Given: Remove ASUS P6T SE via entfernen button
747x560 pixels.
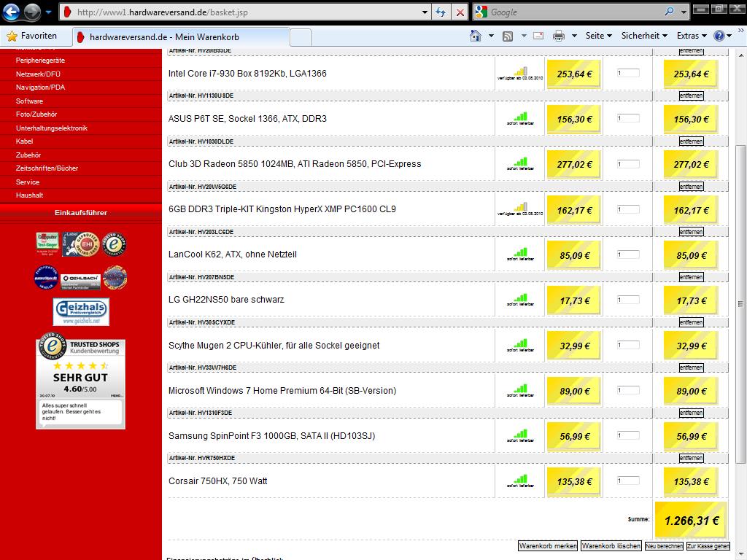Looking at the screenshot, I should coord(692,96).
